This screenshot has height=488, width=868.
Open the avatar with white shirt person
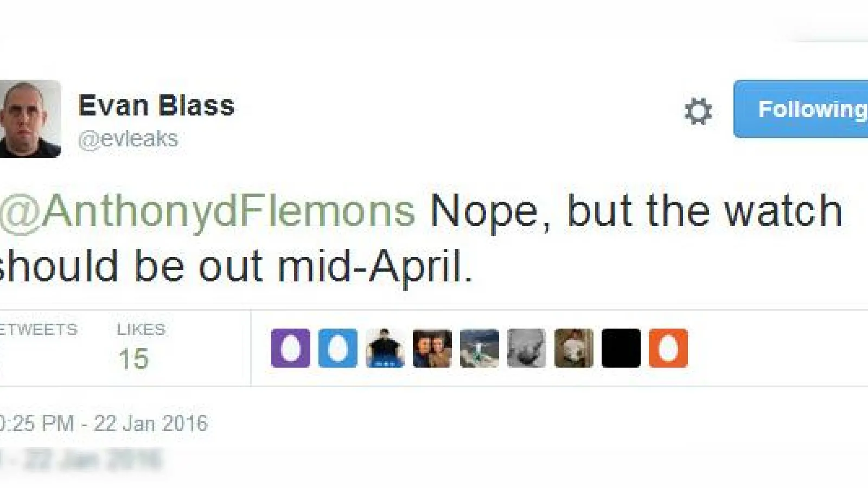[x=574, y=348]
